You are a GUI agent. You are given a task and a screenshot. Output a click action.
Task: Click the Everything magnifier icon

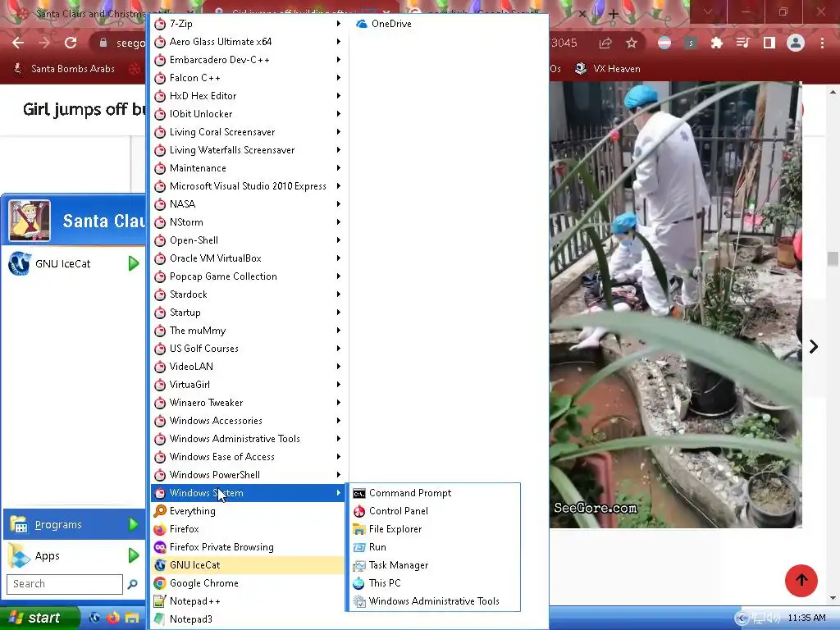160,511
